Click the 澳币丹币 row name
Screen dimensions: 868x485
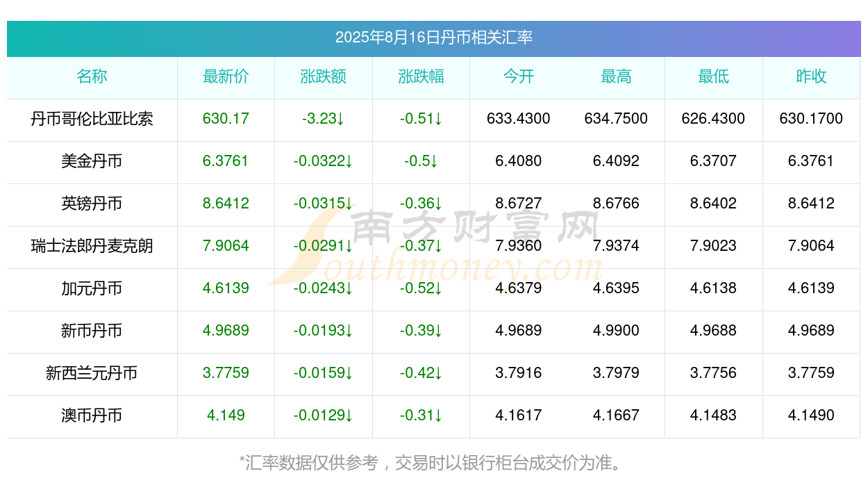(92, 416)
